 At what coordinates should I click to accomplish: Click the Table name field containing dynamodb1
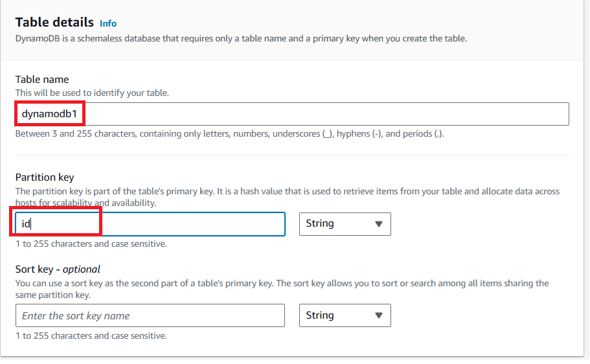[291, 114]
